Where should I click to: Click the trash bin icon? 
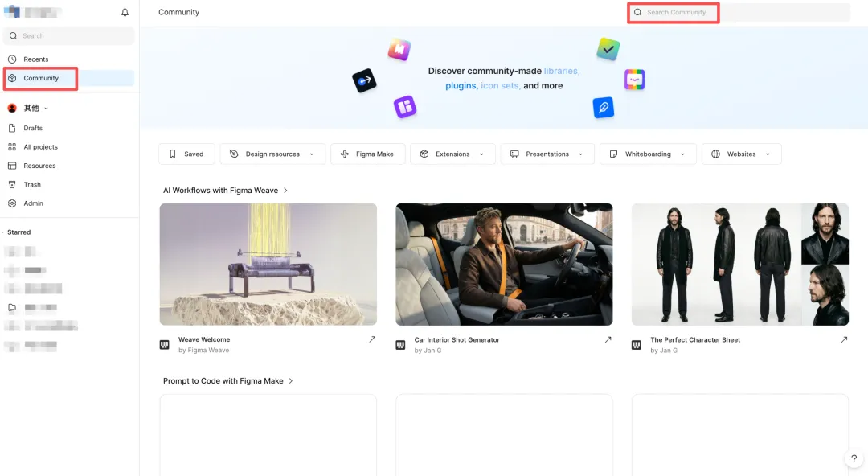coord(12,184)
